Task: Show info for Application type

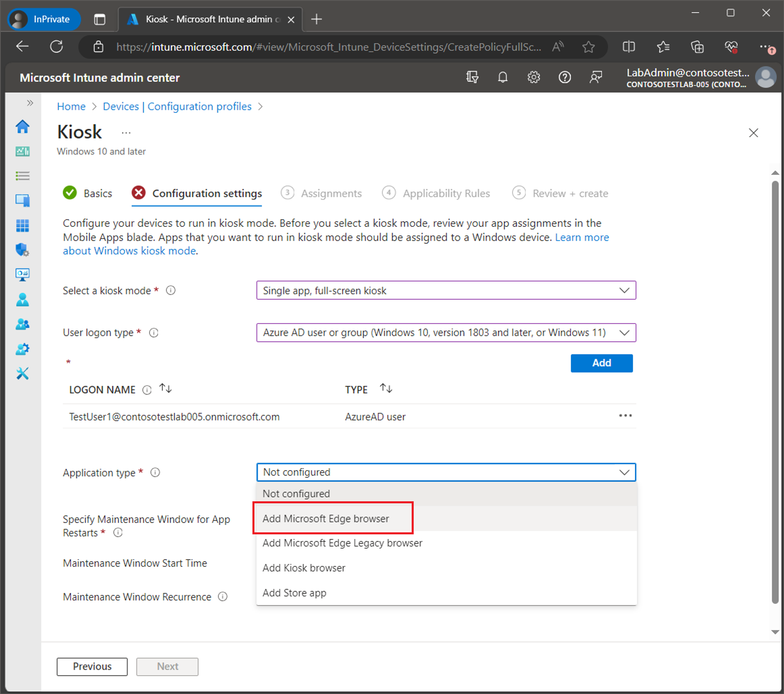Action: (x=155, y=472)
